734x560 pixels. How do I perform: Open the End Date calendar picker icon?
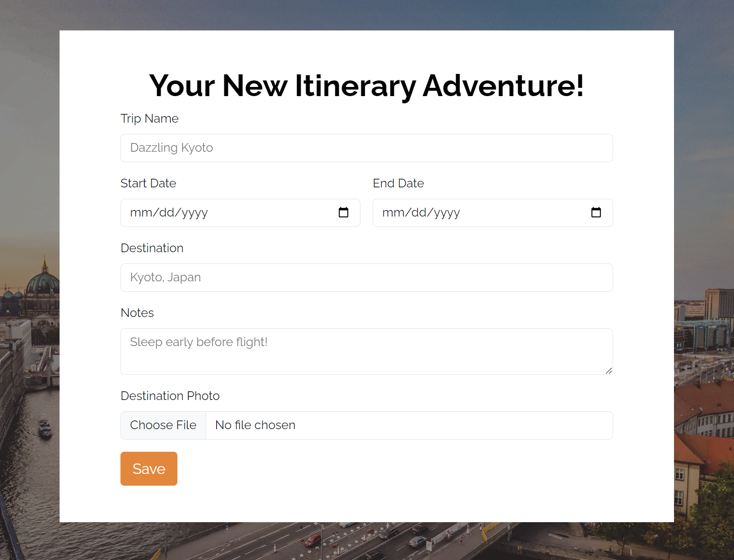[x=596, y=213]
